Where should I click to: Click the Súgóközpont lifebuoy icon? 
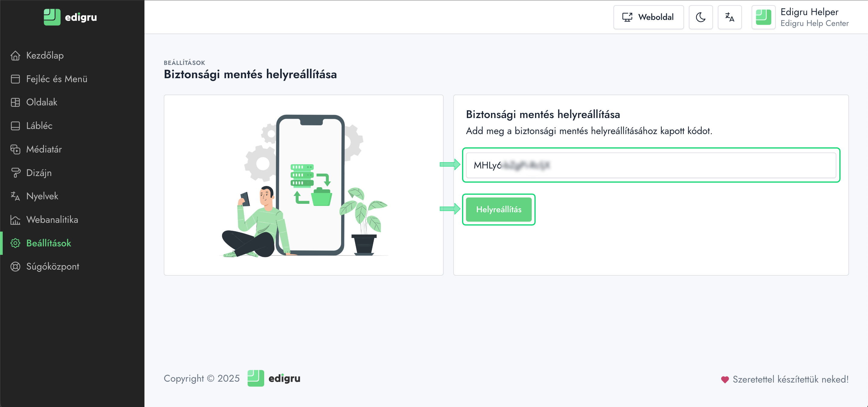pos(15,266)
